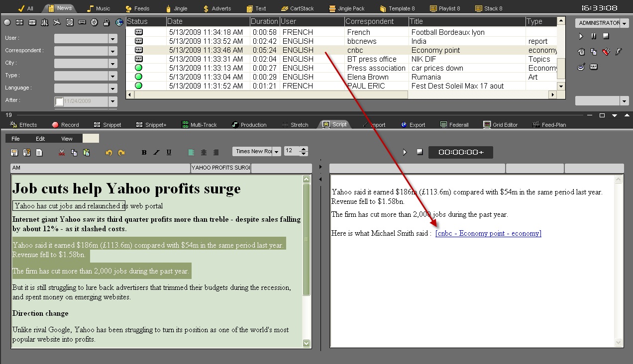Open the cnbc - Economy point - economy link

488,234
